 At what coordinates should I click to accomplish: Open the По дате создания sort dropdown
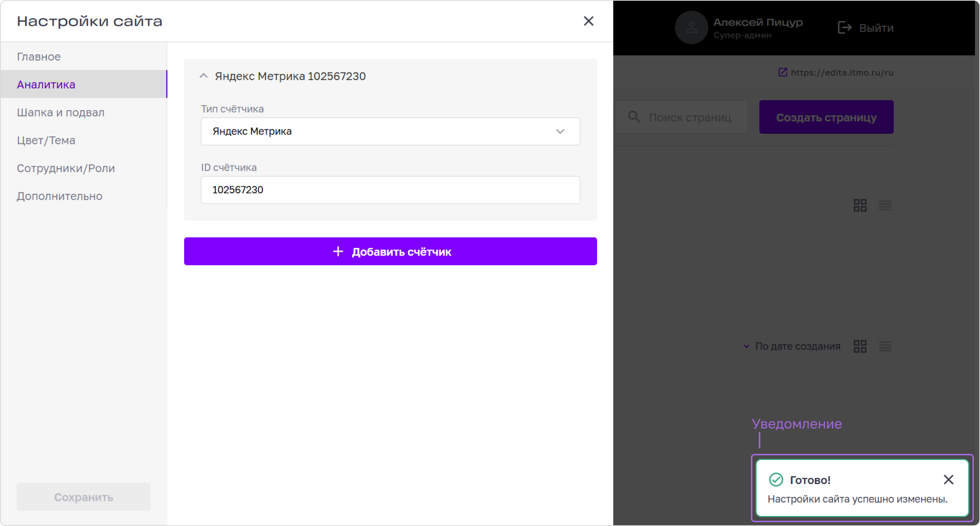pyautogui.click(x=792, y=346)
